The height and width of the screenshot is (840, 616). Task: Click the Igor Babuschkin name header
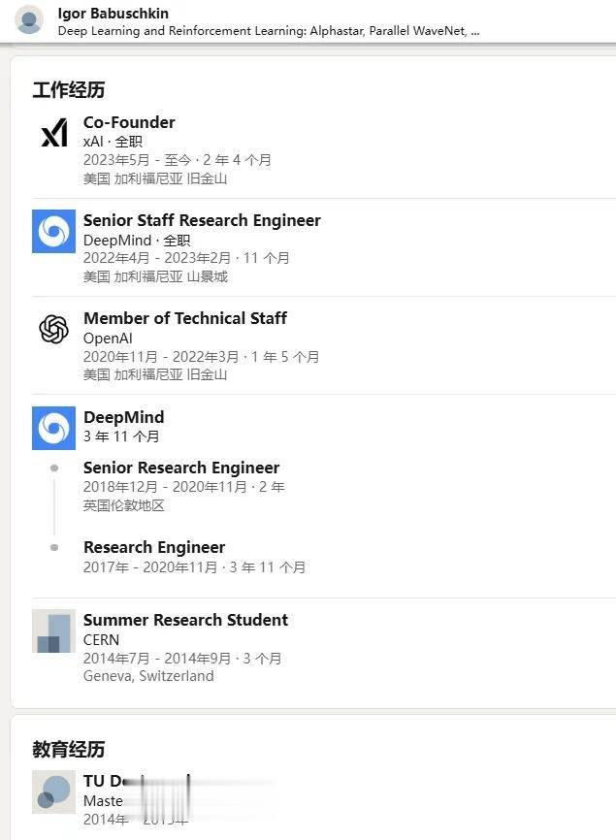pyautogui.click(x=113, y=14)
